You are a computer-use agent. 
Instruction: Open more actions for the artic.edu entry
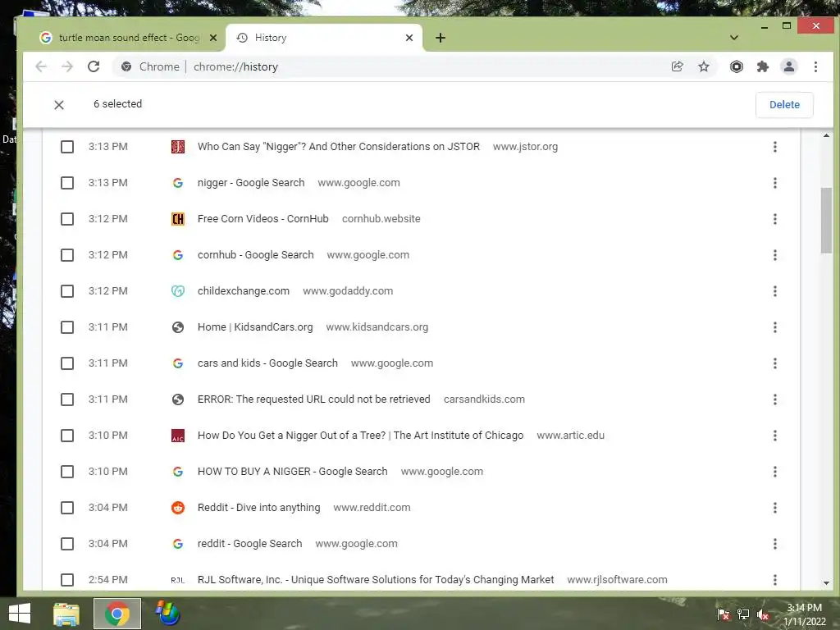click(x=775, y=436)
